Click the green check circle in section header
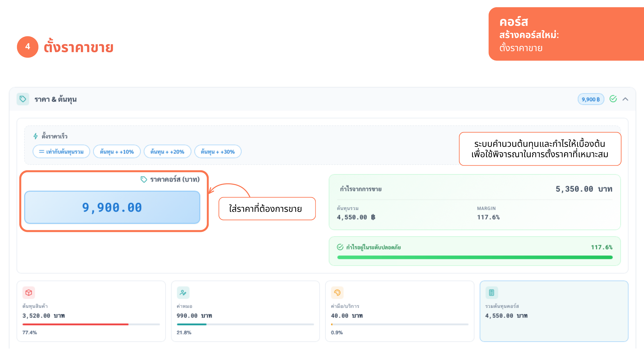 coord(613,99)
